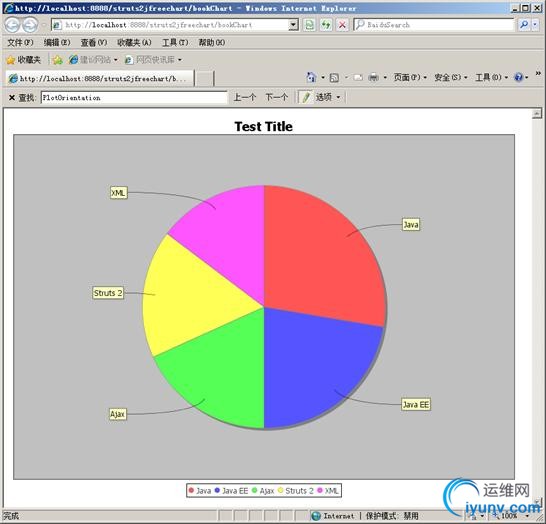
Task: Click the blank New Tab button
Action: 204,79
